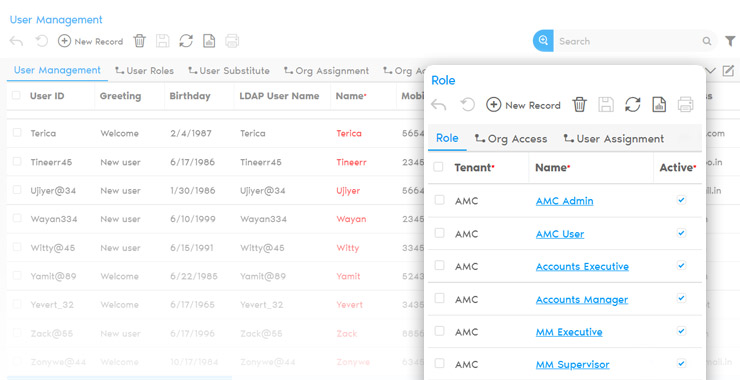
Task: Select the row checkbox for user Terica
Action: pos(17,133)
